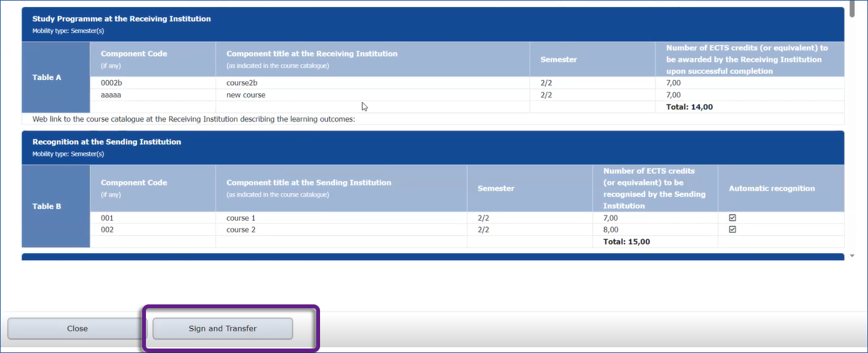868x353 pixels.
Task: Toggle automatic recognition checkbox for course 1
Action: [732, 218]
